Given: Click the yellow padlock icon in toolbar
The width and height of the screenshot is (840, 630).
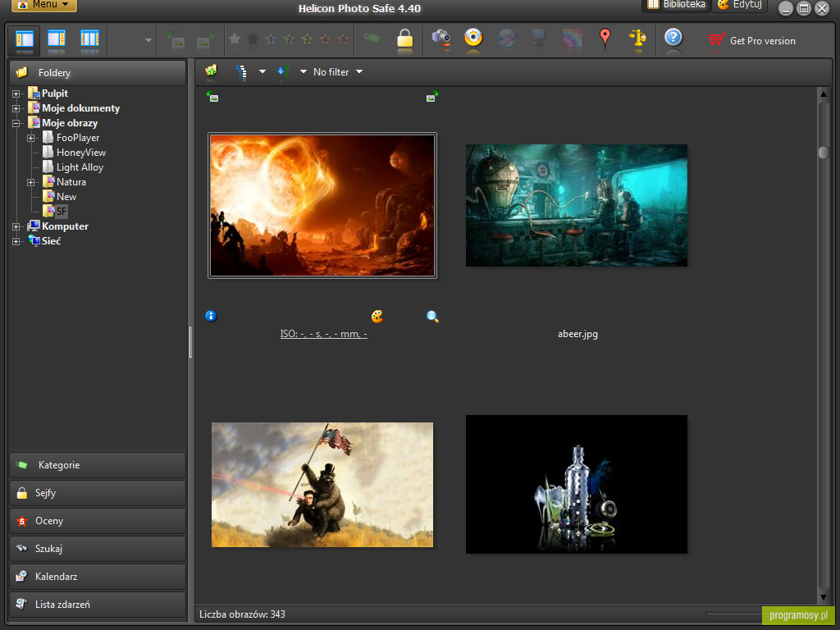Looking at the screenshot, I should (x=405, y=39).
